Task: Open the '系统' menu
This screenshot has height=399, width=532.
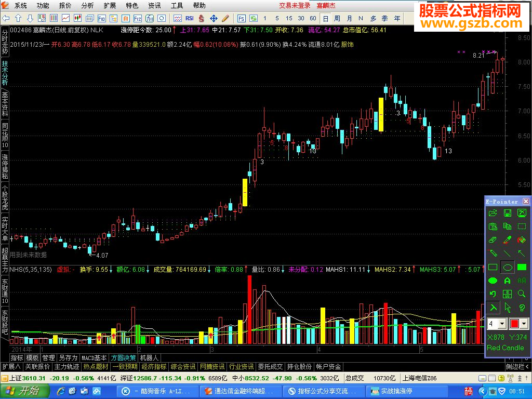Action: click(20, 5)
